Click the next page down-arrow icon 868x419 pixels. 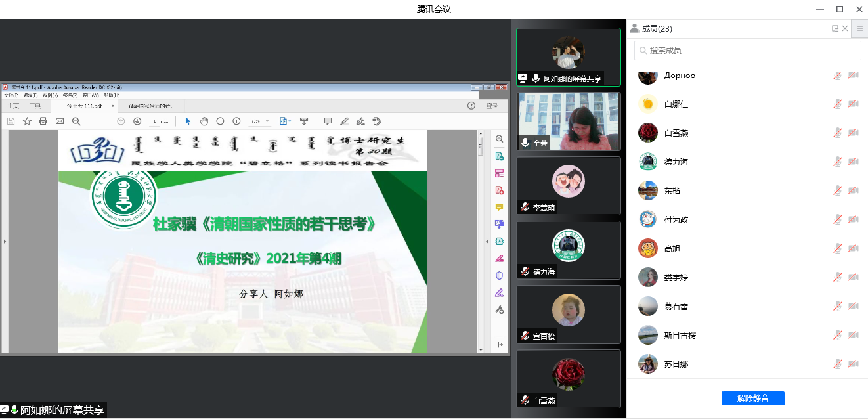(x=137, y=121)
